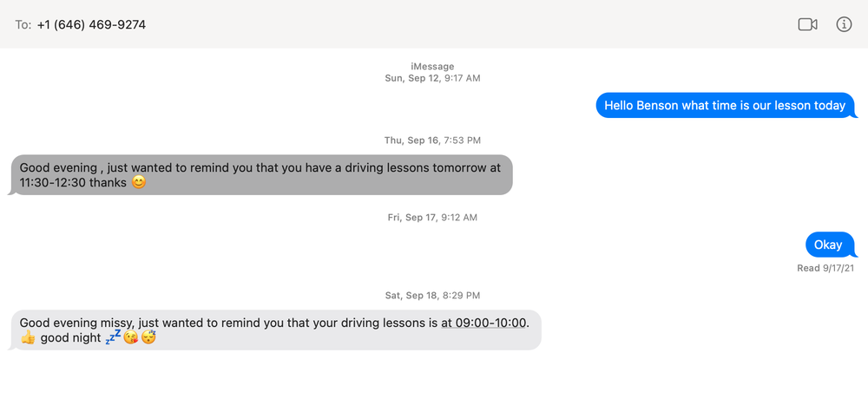
Task: Click the thumbs up emoji in last message
Action: (x=28, y=338)
